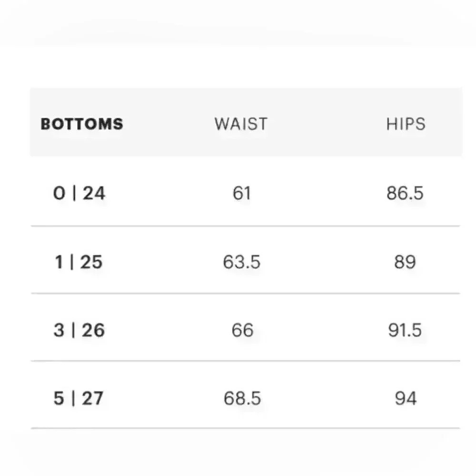Click the BOTTOMS column header
476x476 pixels.
[x=82, y=124]
